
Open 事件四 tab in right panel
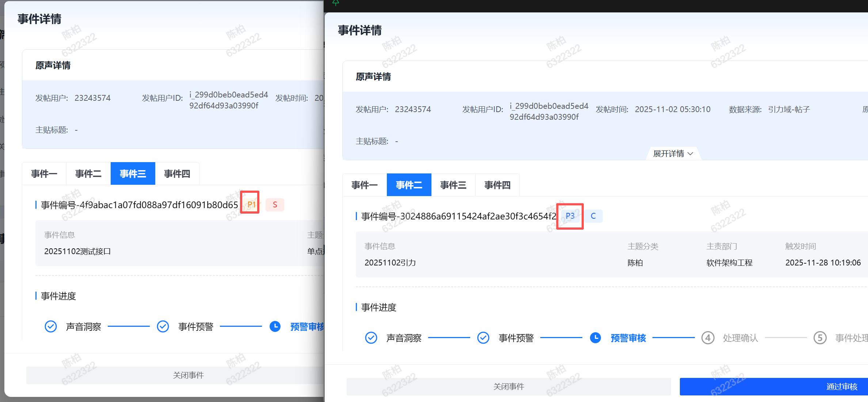(x=497, y=185)
